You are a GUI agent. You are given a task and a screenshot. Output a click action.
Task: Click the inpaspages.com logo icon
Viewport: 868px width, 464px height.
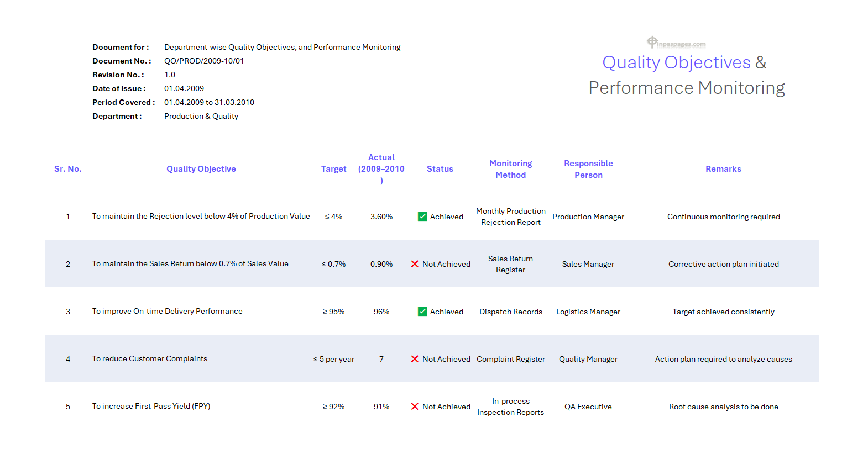click(x=652, y=42)
